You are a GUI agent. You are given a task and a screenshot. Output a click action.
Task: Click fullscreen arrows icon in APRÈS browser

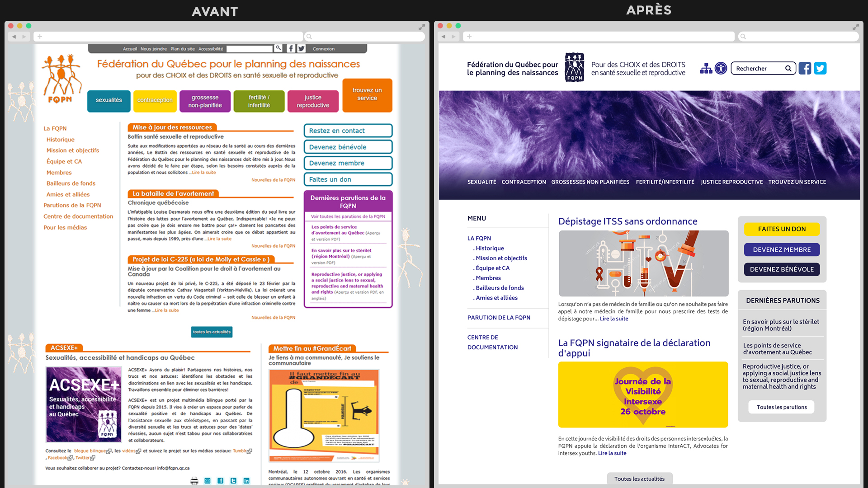pyautogui.click(x=856, y=27)
